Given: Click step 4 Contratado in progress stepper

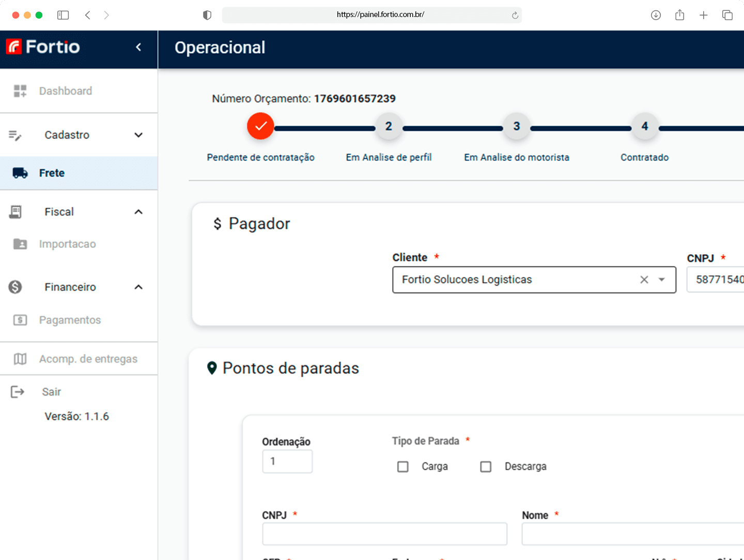Looking at the screenshot, I should click(x=644, y=127).
